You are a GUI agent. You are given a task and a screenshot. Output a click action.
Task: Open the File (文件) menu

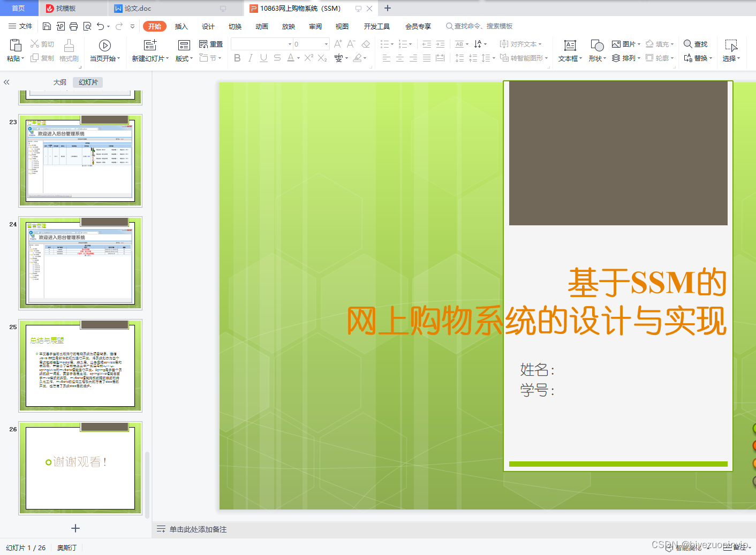point(20,26)
